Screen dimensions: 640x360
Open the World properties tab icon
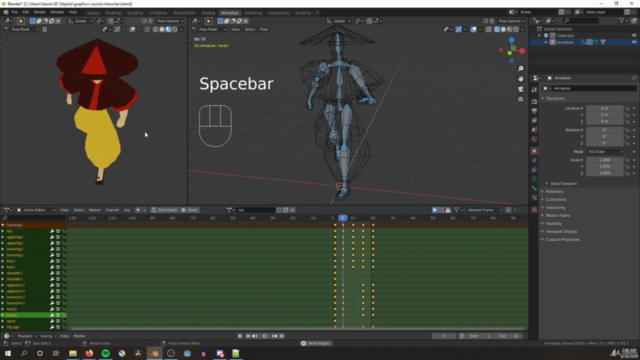pos(534,140)
